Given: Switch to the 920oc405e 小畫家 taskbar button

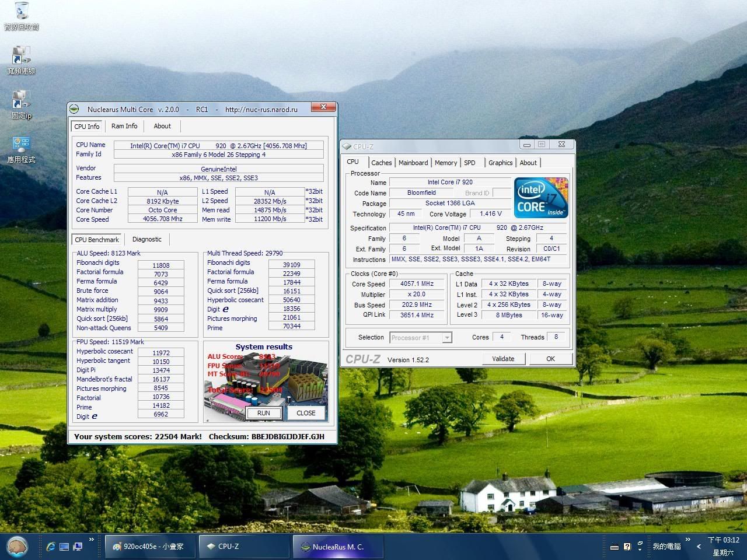Looking at the screenshot, I should tap(151, 547).
